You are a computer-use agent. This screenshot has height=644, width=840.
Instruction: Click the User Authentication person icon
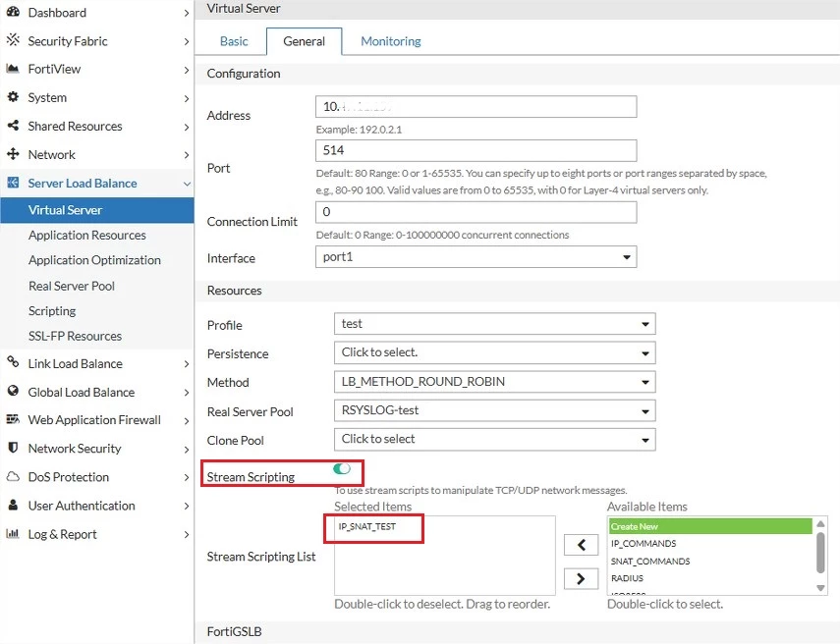click(x=13, y=505)
